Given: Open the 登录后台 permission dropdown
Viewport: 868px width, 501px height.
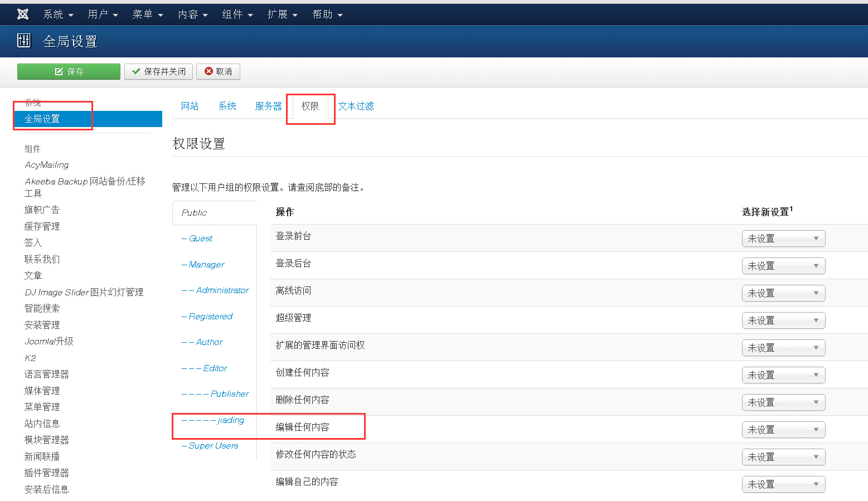Looking at the screenshot, I should 783,266.
